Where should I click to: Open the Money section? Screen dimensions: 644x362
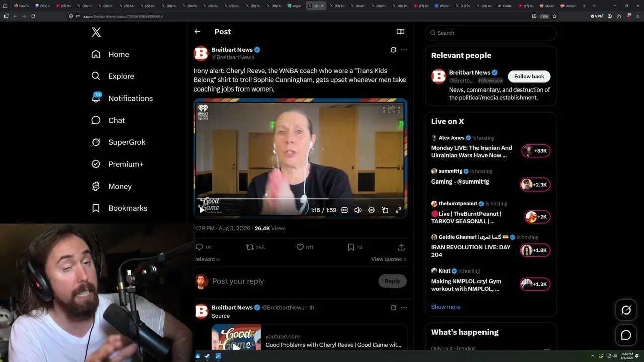111,186
